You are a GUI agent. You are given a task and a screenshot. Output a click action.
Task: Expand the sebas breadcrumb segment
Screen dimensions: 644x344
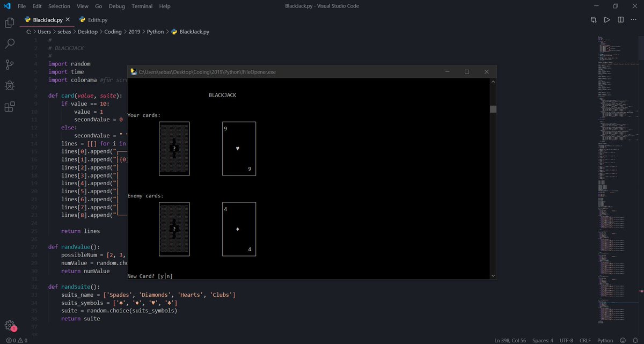point(65,32)
